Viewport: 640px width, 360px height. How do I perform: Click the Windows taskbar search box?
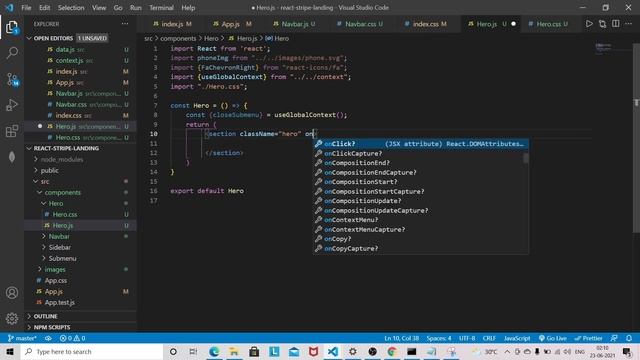pos(92,351)
